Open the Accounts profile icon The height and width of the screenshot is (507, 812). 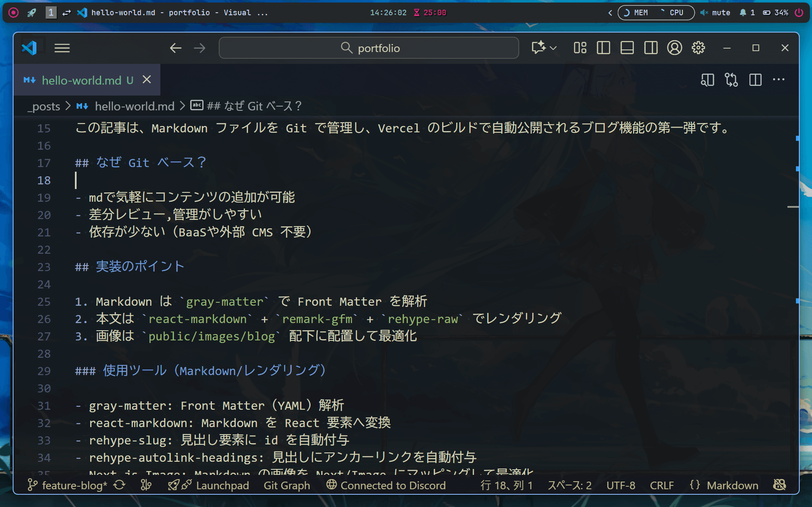(674, 48)
